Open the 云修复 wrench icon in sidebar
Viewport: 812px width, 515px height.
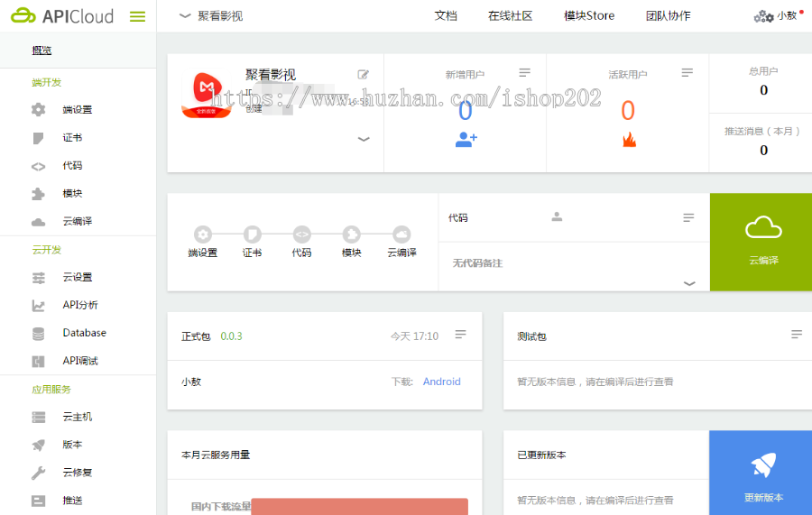pos(38,473)
